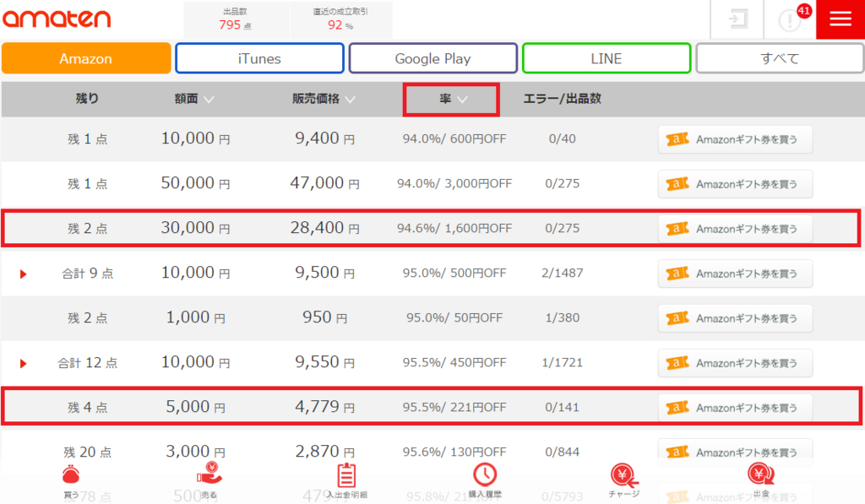Viewport: 865px width, 504px height.
Task: Click the 出品数 795 点 counter
Action: [x=236, y=19]
